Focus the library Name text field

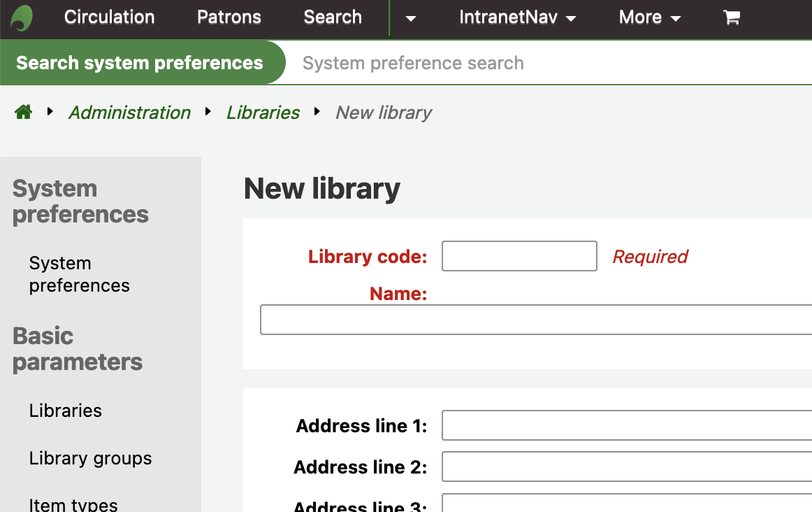[535, 320]
